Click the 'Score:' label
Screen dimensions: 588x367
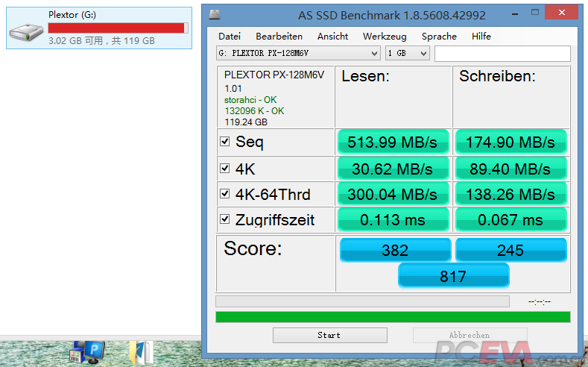253,248
